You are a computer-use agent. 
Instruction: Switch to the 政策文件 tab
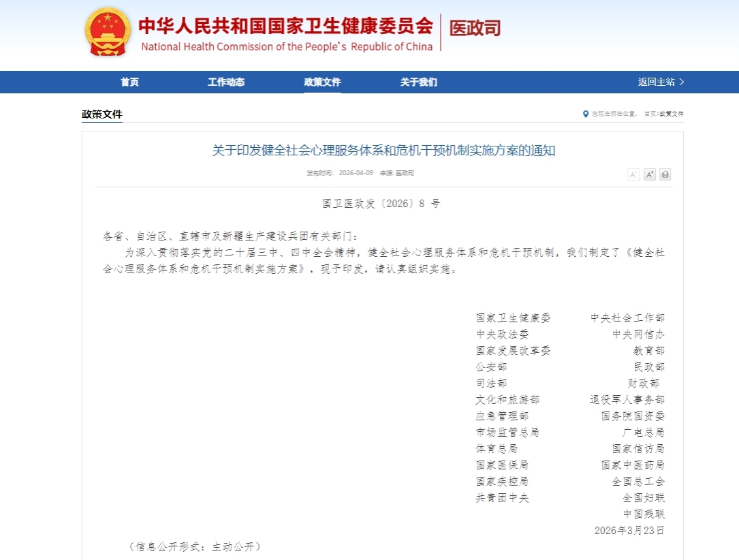coord(321,82)
